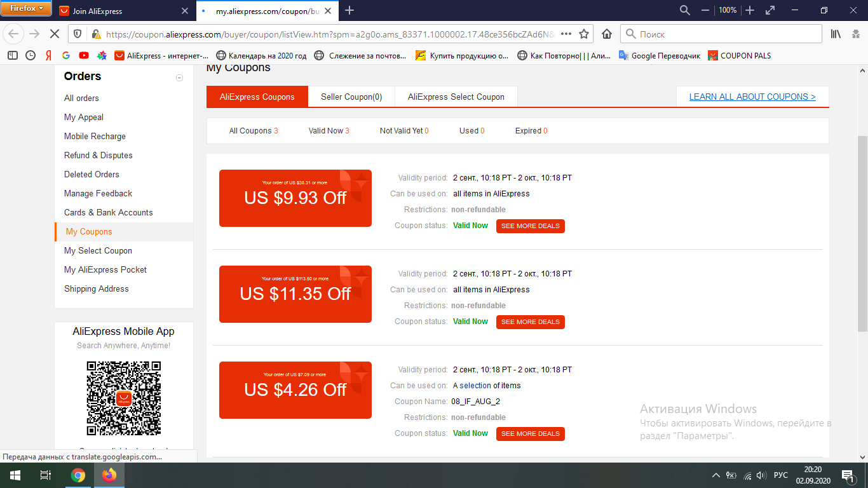Toggle the sidebar bookmark icon
Viewport: 868px width, 488px height.
13,55
